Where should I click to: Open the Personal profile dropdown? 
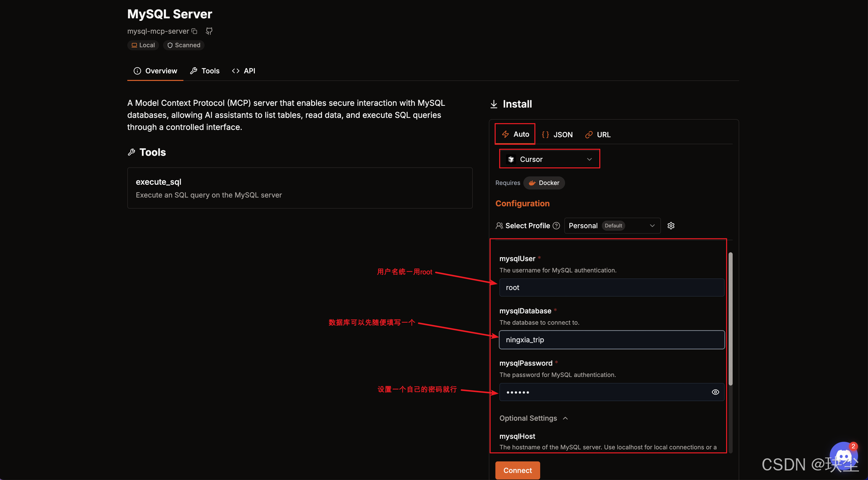click(612, 225)
